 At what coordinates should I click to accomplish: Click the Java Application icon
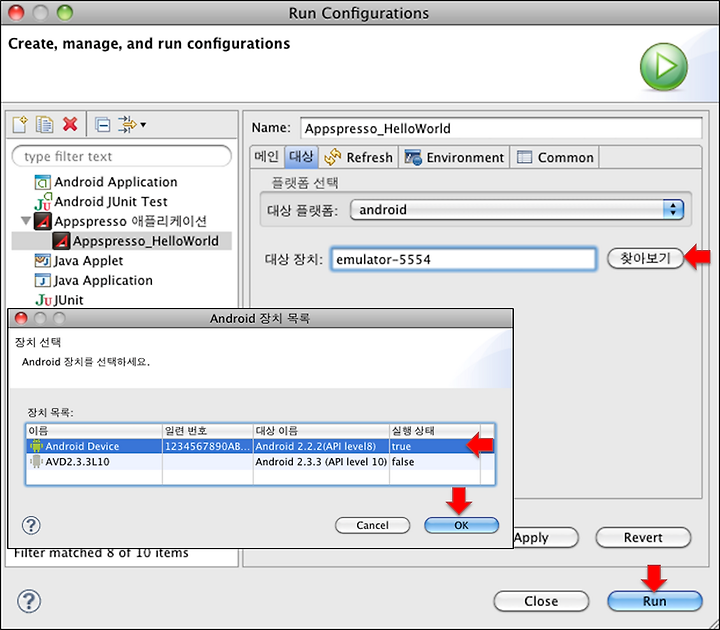pyautogui.click(x=42, y=281)
